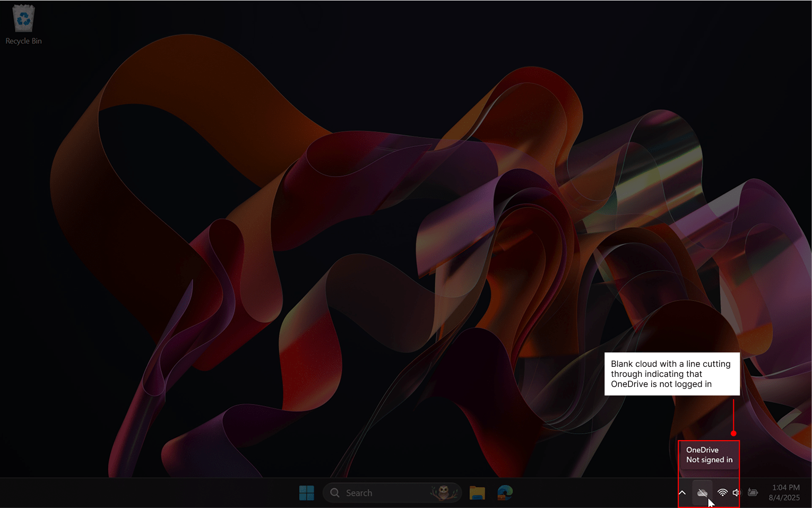Click the battery status icon
Image resolution: width=812 pixels, height=508 pixels.
coord(753,493)
